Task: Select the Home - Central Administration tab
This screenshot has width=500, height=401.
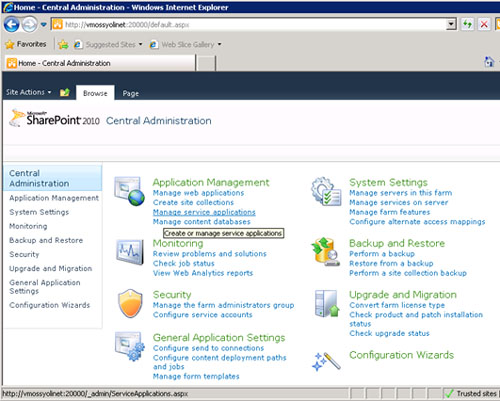Action: tap(100, 63)
